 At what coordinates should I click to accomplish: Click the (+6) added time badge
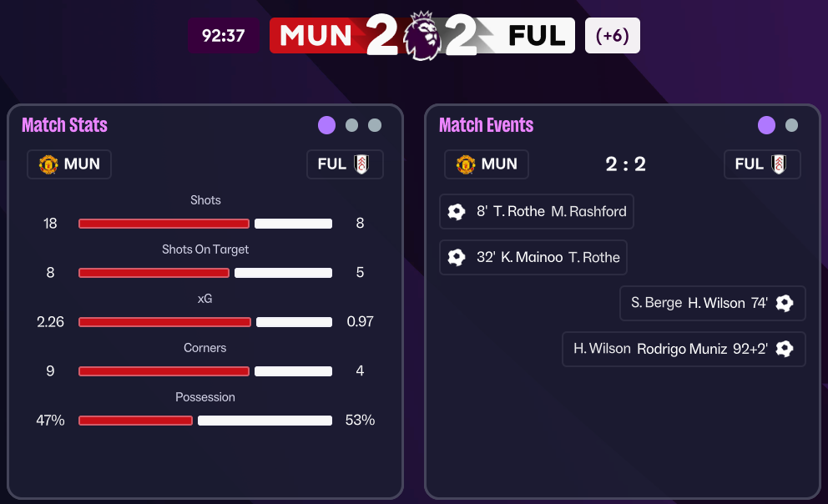click(x=613, y=36)
